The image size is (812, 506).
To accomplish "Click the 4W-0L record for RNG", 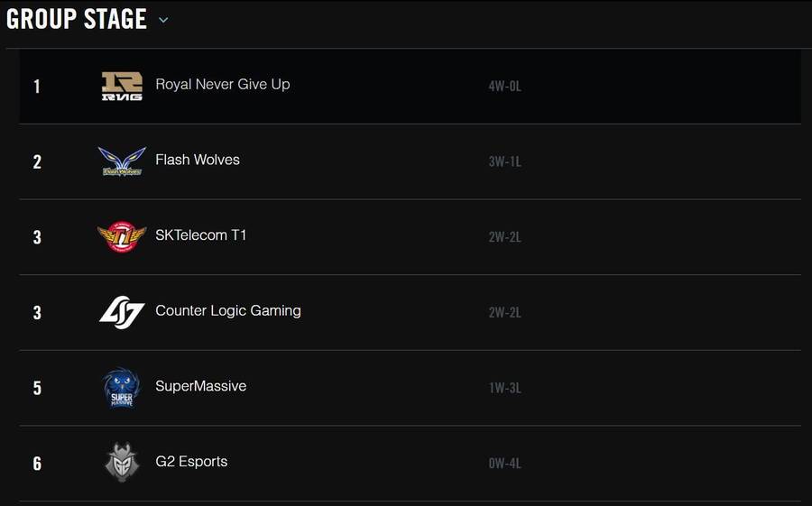I will (505, 86).
